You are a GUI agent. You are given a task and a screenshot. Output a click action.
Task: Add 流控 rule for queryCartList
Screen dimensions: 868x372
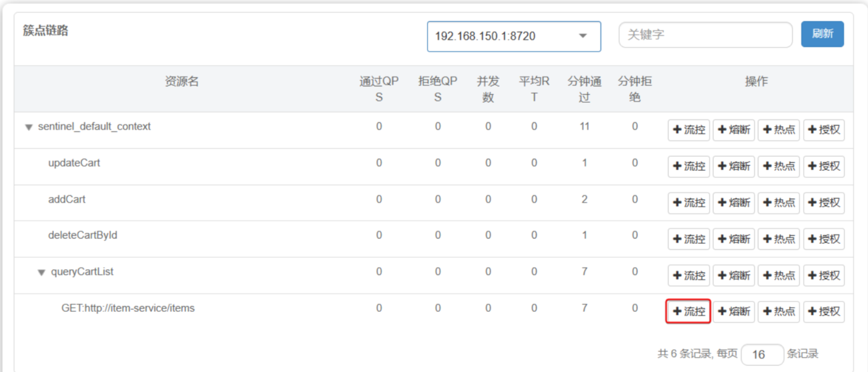[688, 275]
